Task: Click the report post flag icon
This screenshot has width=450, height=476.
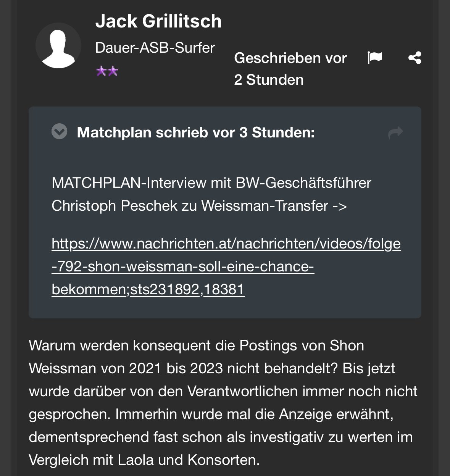Action: click(x=375, y=58)
